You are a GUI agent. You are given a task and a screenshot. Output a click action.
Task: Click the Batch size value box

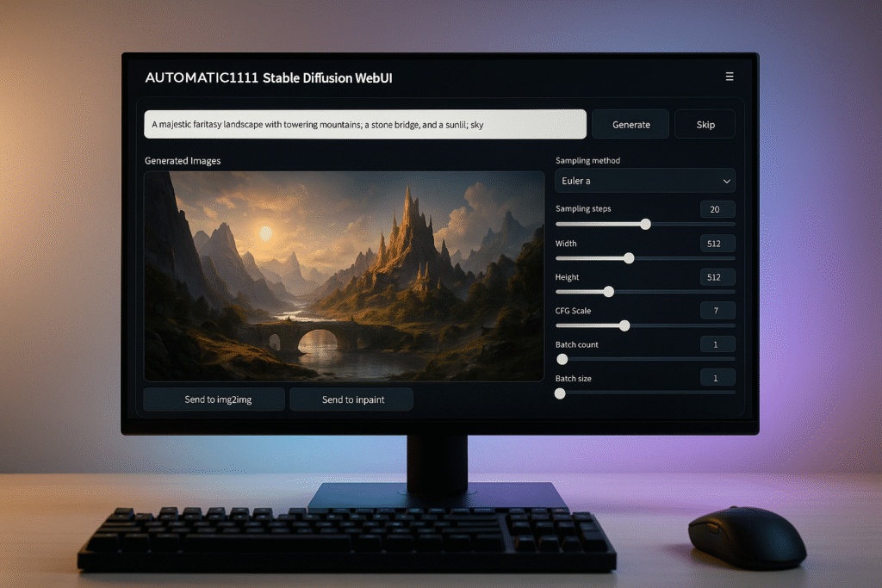717,378
